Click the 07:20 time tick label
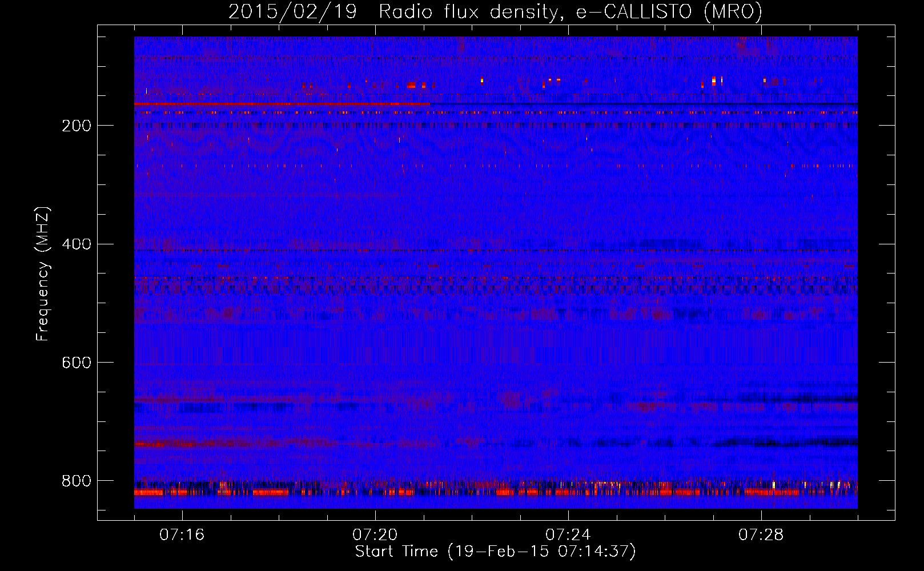Viewport: 924px width, 571px height. (x=375, y=535)
